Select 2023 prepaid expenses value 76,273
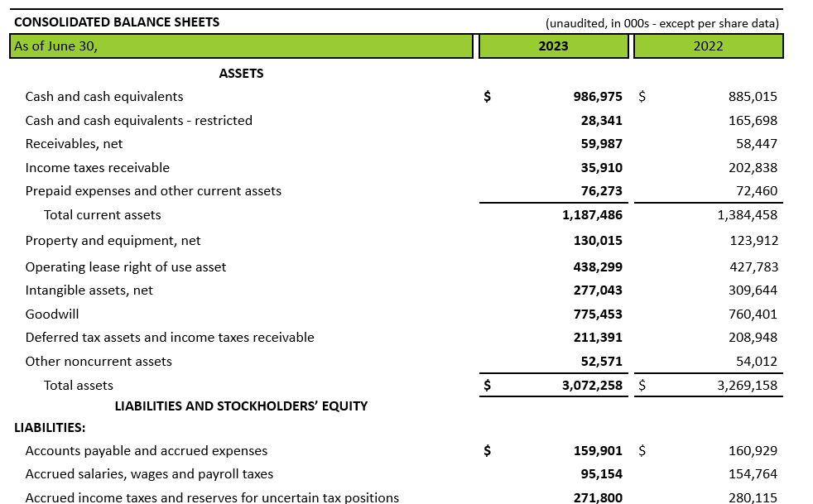 click(601, 191)
